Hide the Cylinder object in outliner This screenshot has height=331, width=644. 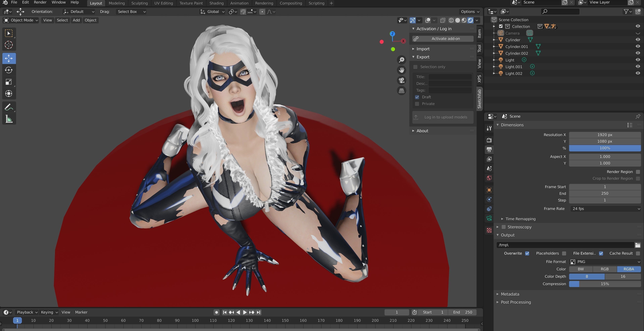[638, 39]
